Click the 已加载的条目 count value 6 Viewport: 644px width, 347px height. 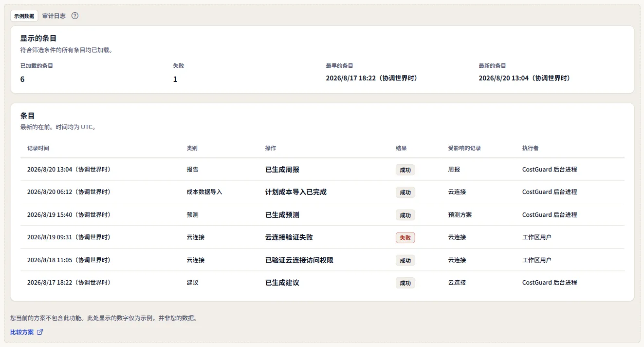click(x=22, y=79)
